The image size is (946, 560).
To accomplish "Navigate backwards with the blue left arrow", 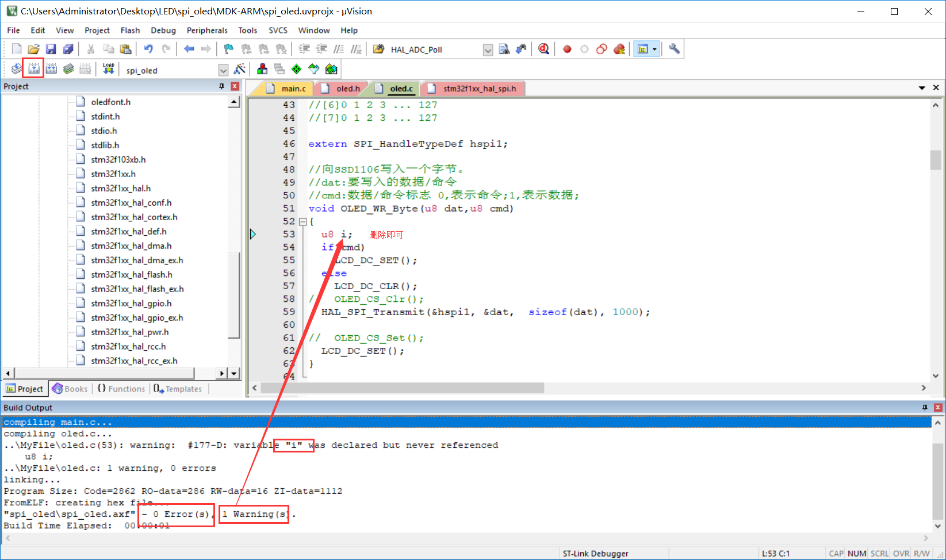I will coord(189,49).
